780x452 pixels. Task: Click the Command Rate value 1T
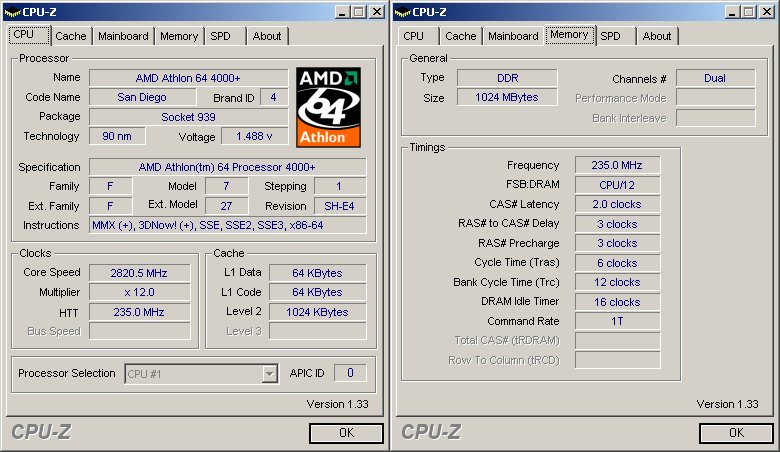pyautogui.click(x=617, y=321)
